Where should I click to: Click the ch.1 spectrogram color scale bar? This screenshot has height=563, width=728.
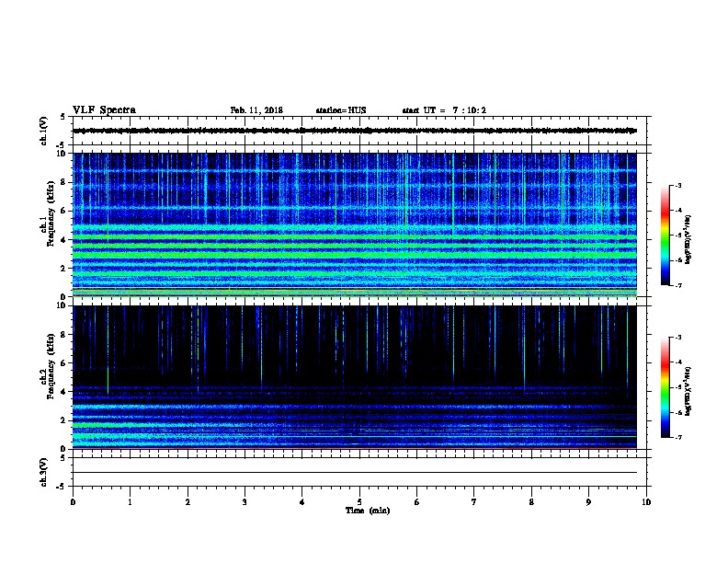click(x=665, y=236)
